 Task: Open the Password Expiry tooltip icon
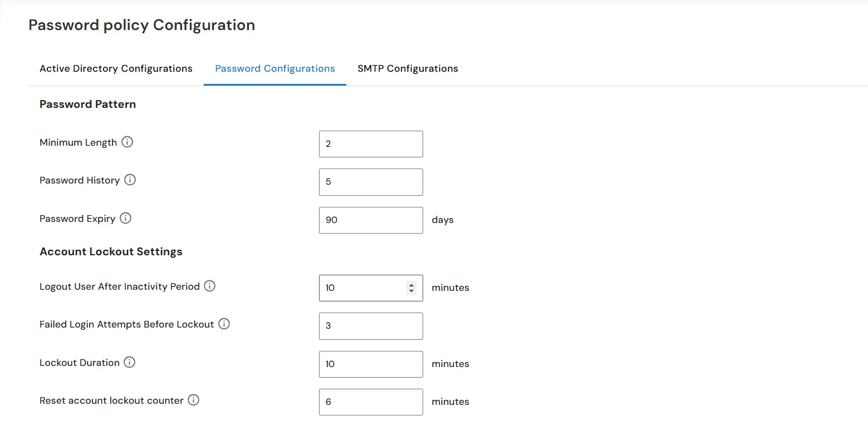pyautogui.click(x=126, y=218)
